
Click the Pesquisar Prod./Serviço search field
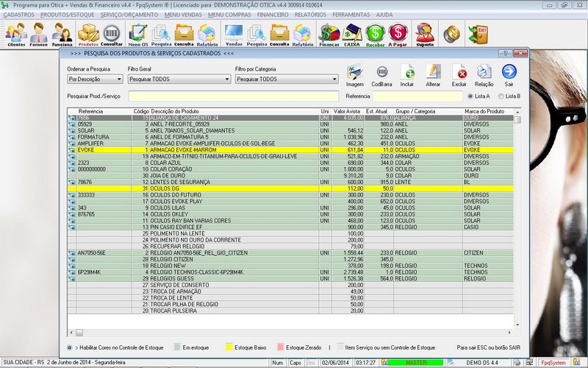pyautogui.click(x=233, y=96)
